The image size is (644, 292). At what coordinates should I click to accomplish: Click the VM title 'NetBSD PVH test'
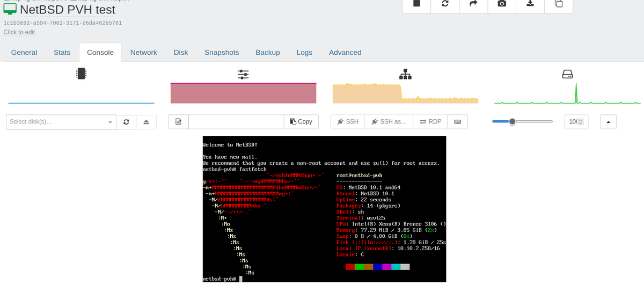tap(68, 9)
